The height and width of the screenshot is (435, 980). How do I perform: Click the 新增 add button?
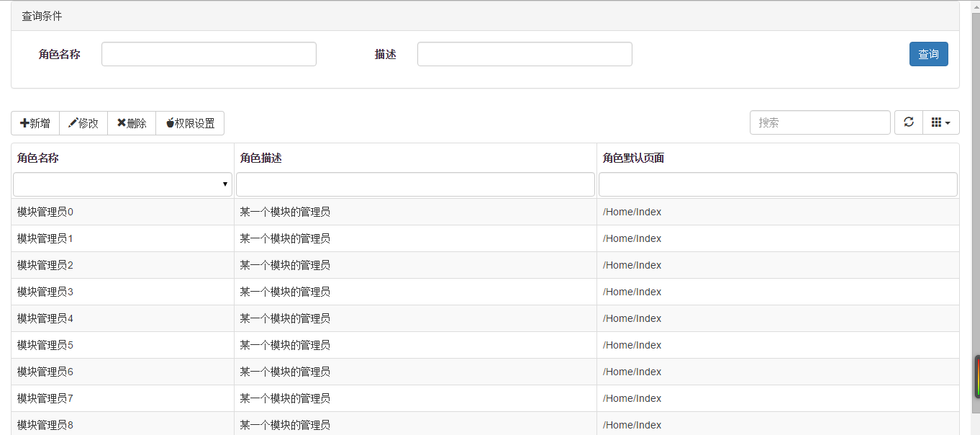click(x=35, y=123)
